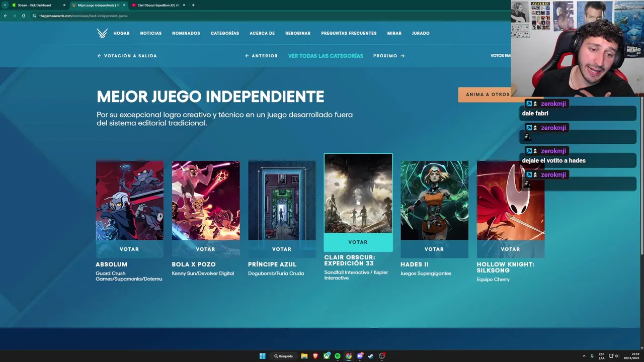Open the Windows Start menu
Viewport: 644px width, 362px height.
pyautogui.click(x=262, y=356)
